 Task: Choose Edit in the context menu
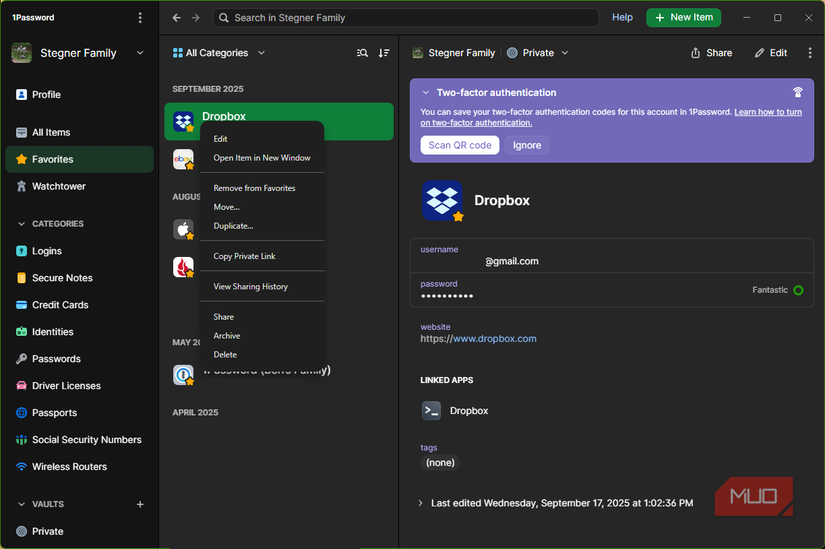[261, 139]
